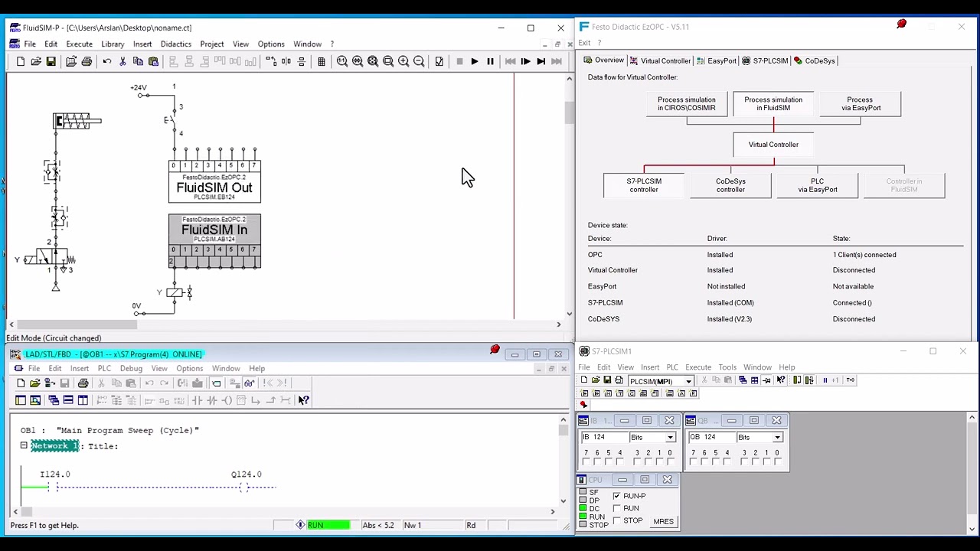The image size is (980, 551).
Task: Simulate to next state change in FluidSIM
Action: tap(541, 61)
